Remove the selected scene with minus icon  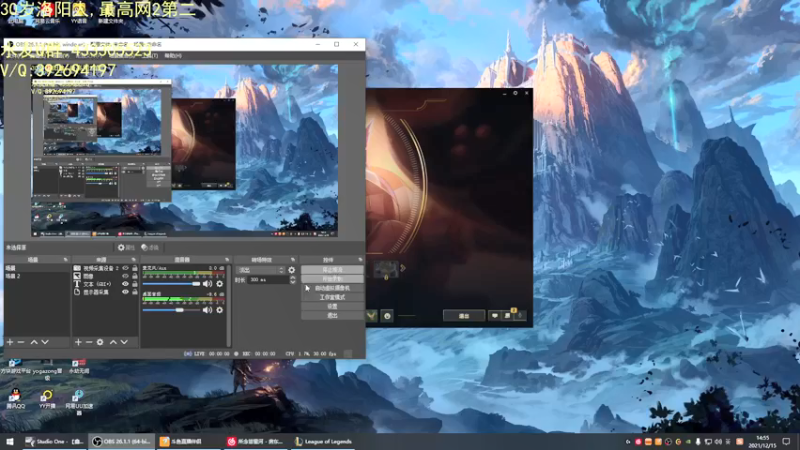[21, 342]
